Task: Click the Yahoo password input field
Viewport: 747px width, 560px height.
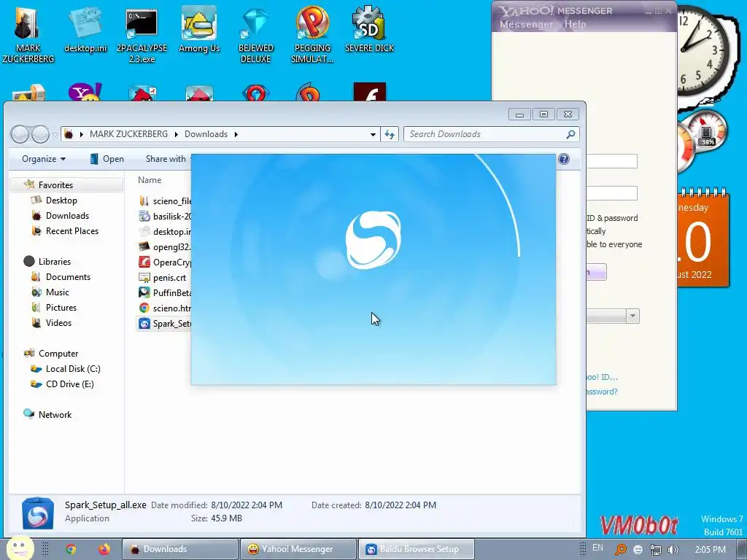Action: 612,192
